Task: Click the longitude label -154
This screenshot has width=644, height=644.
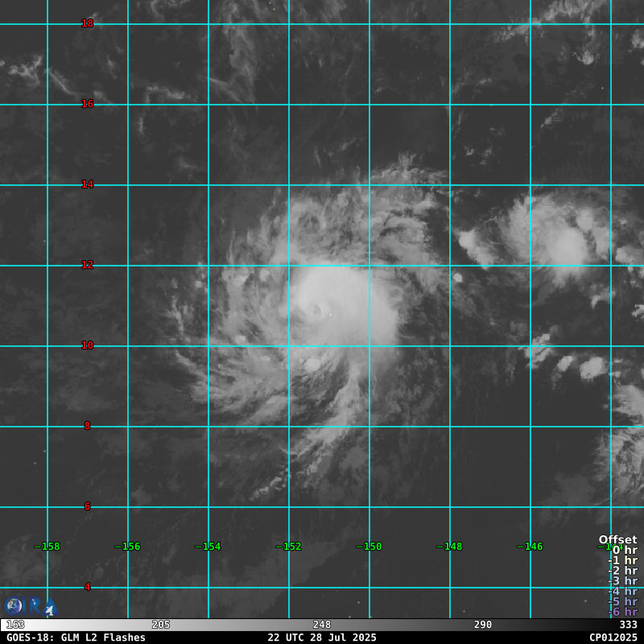Action: [208, 547]
